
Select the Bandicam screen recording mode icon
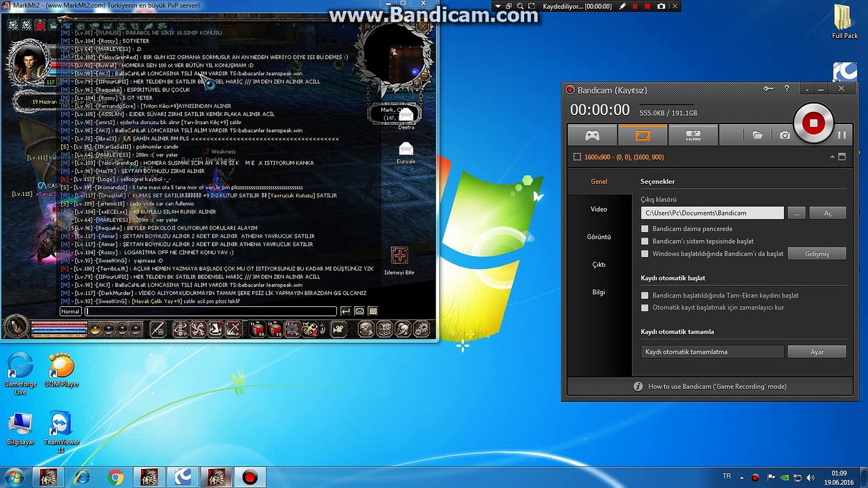click(x=642, y=135)
